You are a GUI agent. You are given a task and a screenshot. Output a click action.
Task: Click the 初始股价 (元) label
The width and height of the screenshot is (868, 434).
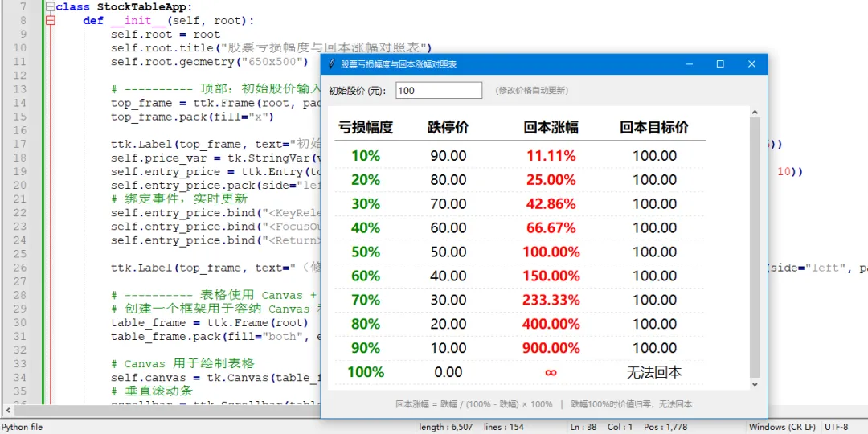[358, 91]
